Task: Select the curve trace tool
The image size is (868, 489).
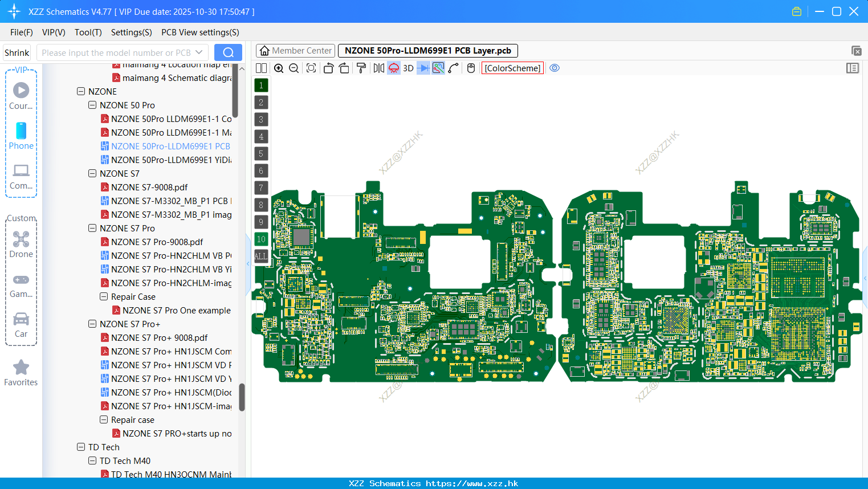Action: [x=454, y=68]
